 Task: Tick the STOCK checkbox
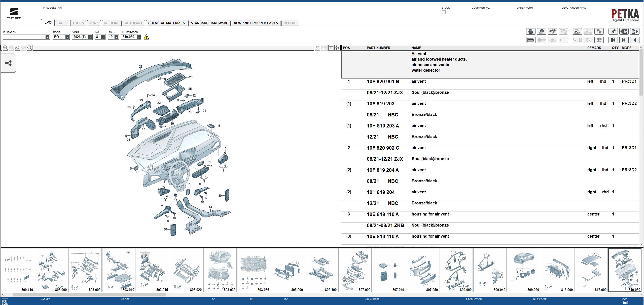pos(444,12)
